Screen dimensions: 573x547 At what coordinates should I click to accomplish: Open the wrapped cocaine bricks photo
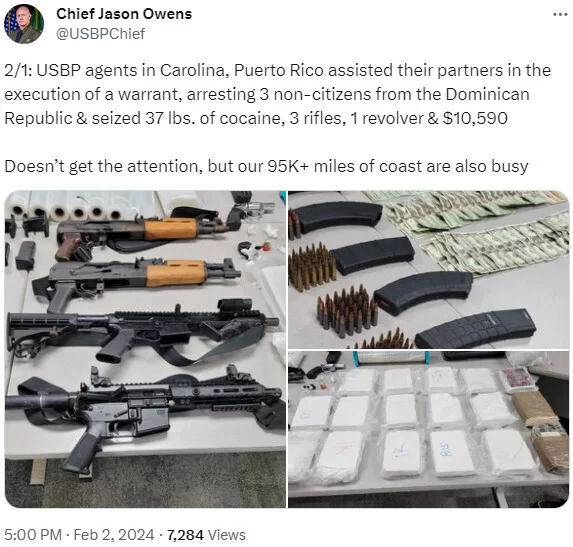[428, 429]
